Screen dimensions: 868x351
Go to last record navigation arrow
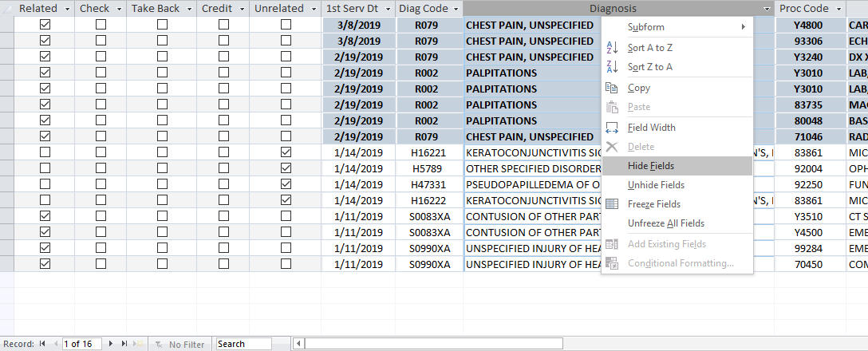coord(124,344)
